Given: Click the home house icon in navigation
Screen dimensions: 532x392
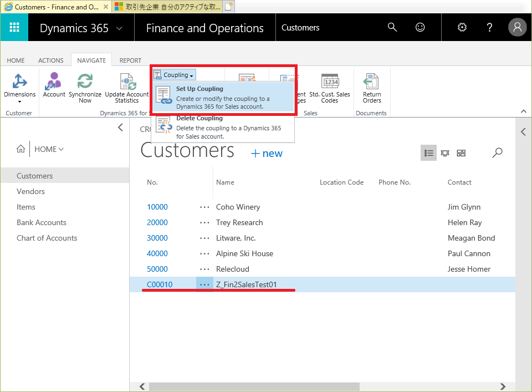Looking at the screenshot, I should point(21,149).
